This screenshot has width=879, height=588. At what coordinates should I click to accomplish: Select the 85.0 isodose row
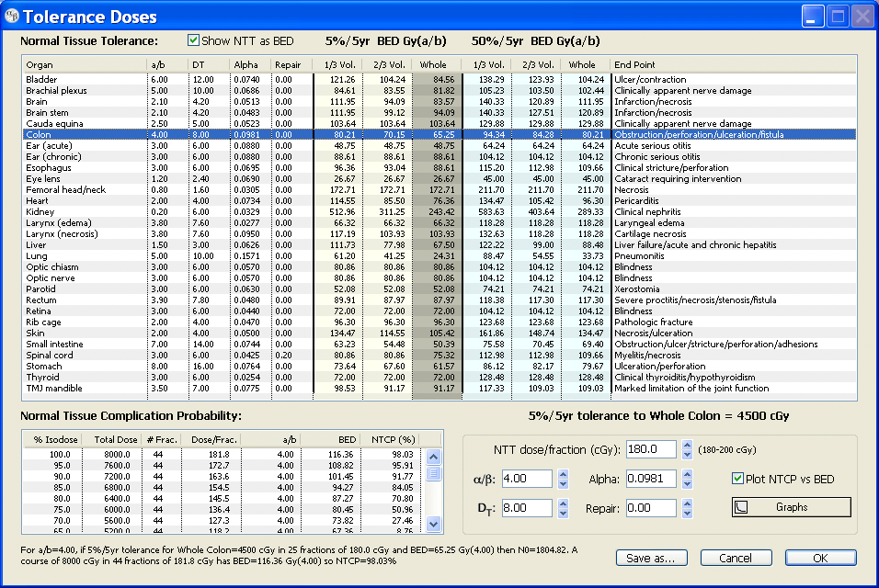pos(224,487)
